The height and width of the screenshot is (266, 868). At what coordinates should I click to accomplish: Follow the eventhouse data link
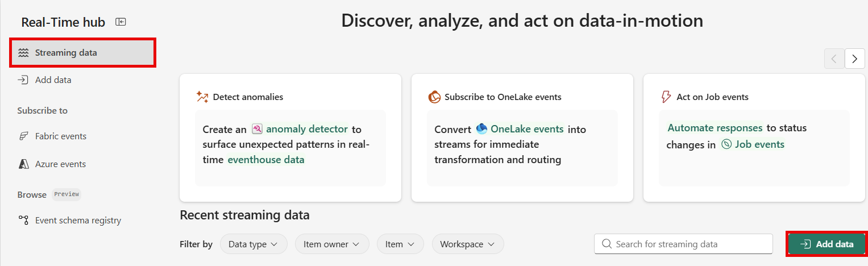coord(265,160)
